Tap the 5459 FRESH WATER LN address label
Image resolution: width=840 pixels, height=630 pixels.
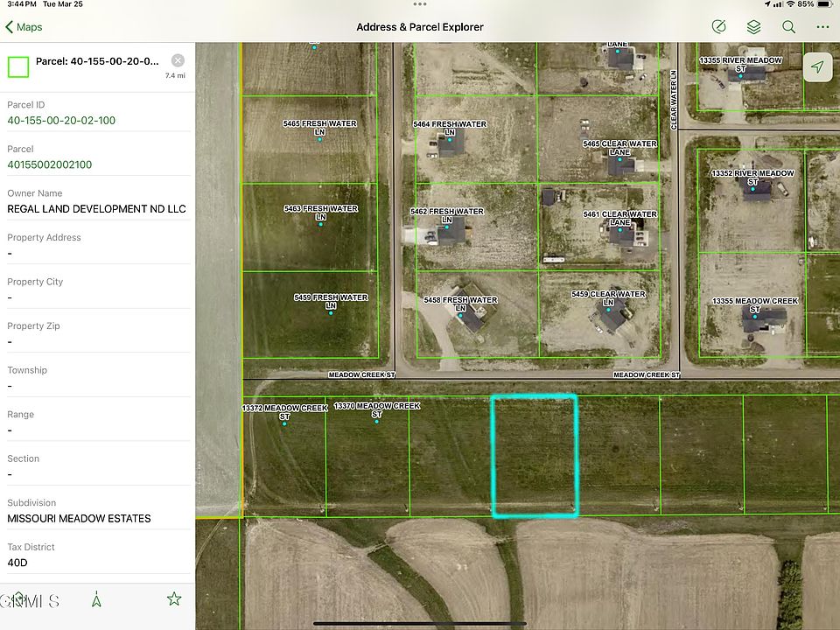coord(331,301)
